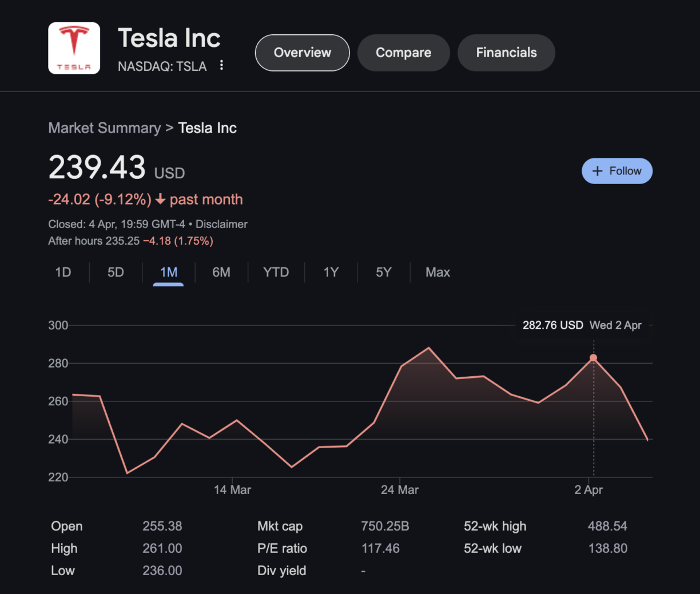Select the 5Y period option
Screen dimensions: 700x594
coord(383,272)
